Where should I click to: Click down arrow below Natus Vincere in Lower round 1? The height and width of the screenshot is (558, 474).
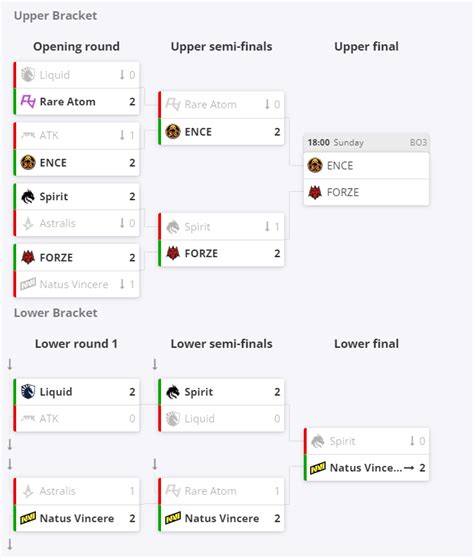click(10, 544)
